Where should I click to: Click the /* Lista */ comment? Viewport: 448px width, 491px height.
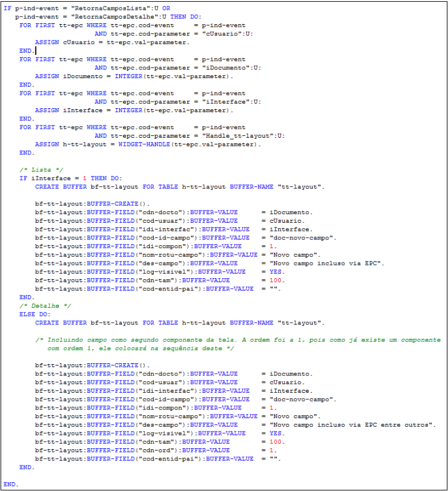[x=41, y=170]
